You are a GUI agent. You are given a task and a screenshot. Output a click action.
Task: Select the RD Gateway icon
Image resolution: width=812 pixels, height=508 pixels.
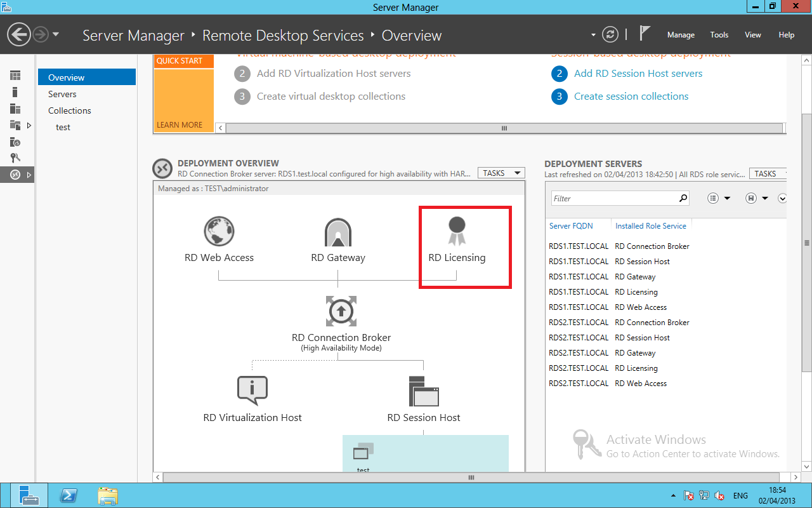pyautogui.click(x=338, y=233)
